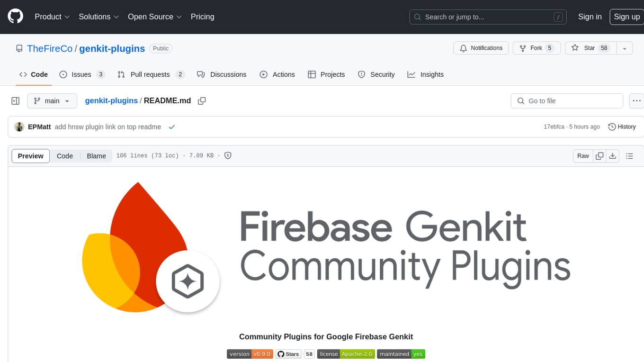Open the main branch selector

[x=52, y=101]
